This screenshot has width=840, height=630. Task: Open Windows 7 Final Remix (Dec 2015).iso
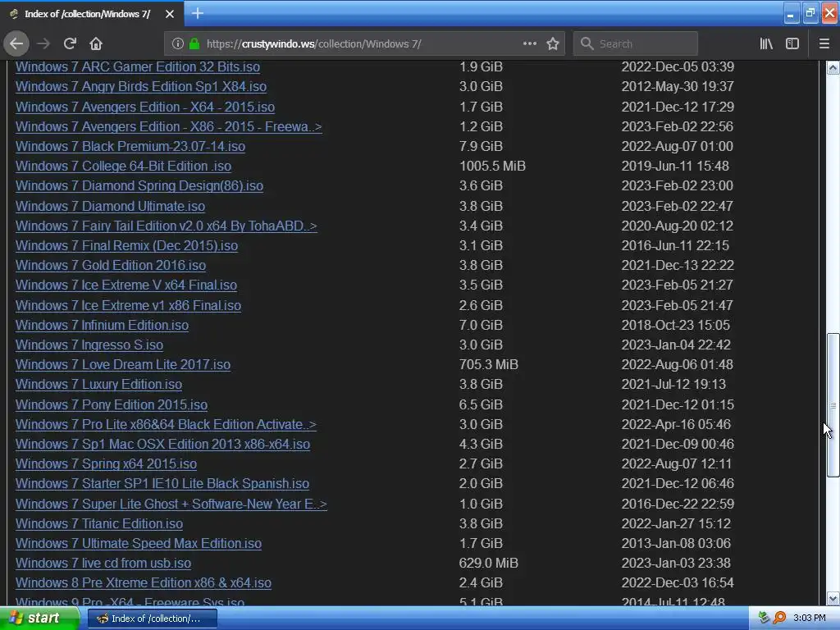pos(126,246)
